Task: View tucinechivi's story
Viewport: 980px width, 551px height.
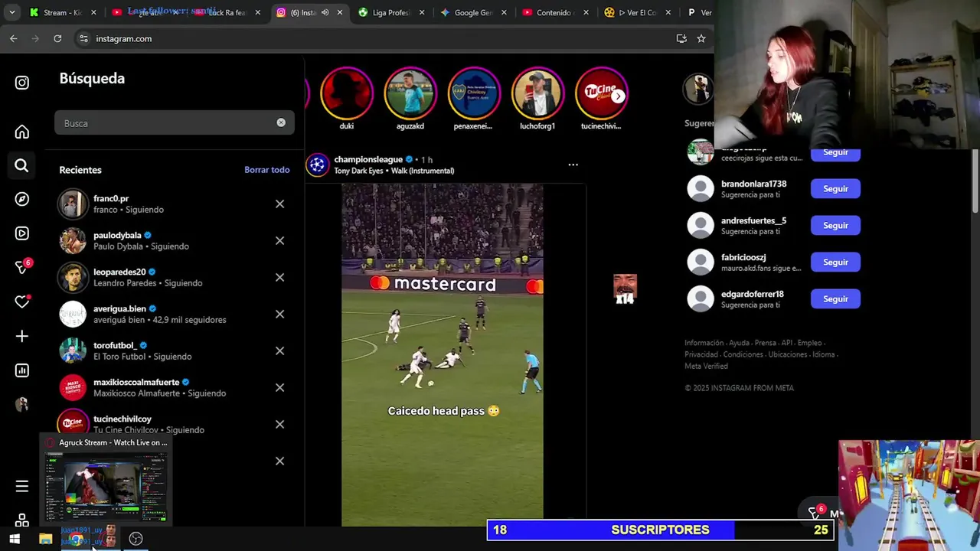Action: (x=601, y=94)
